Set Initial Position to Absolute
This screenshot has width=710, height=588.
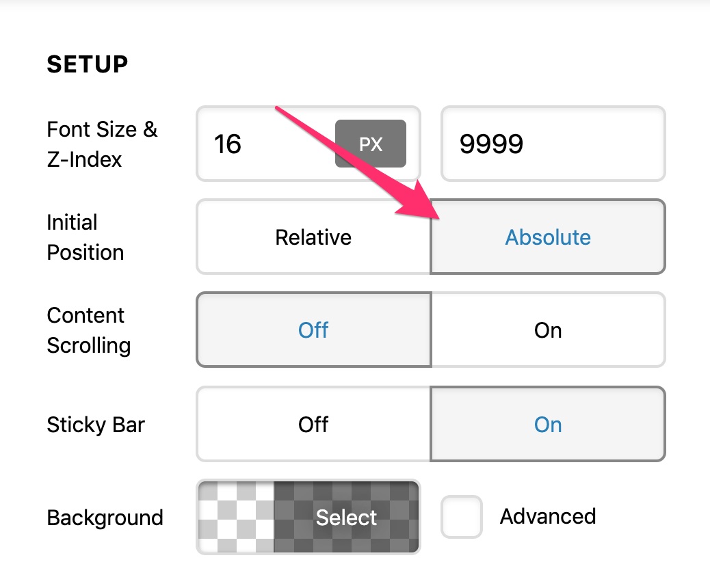[x=547, y=237]
